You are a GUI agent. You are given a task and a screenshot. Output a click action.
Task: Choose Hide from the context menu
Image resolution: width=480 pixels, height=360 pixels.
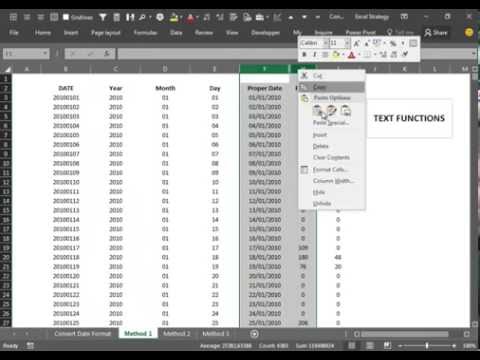[x=332, y=192]
